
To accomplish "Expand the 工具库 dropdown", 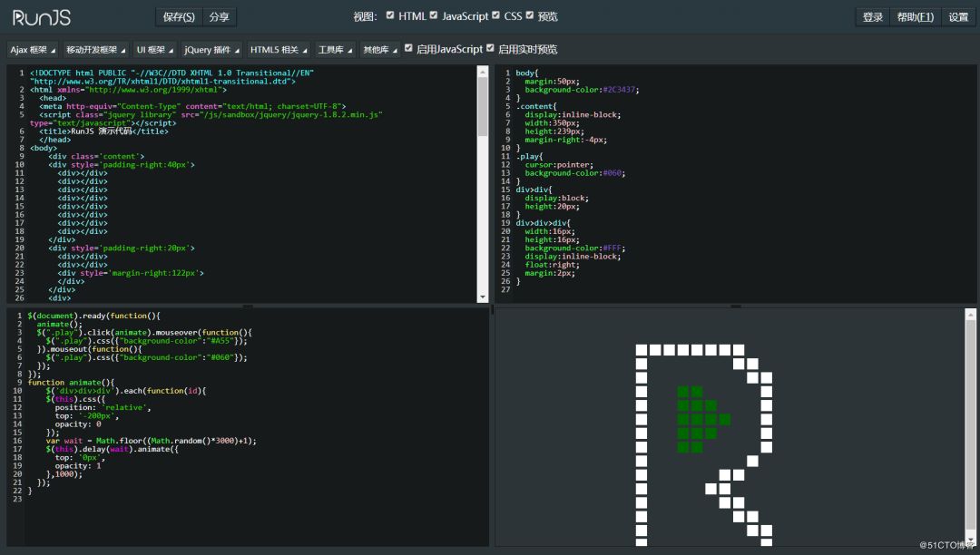I will tap(335, 49).
